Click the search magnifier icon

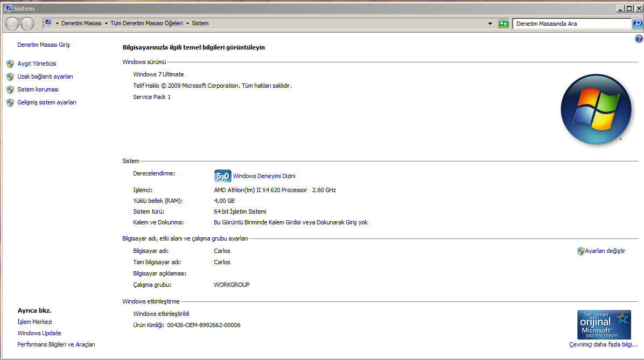pos(638,24)
